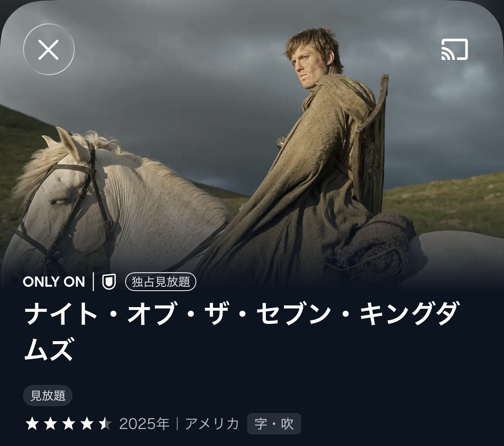Tap the 字・吹 subtitle/dub badge
504x446 pixels.
coord(274,424)
